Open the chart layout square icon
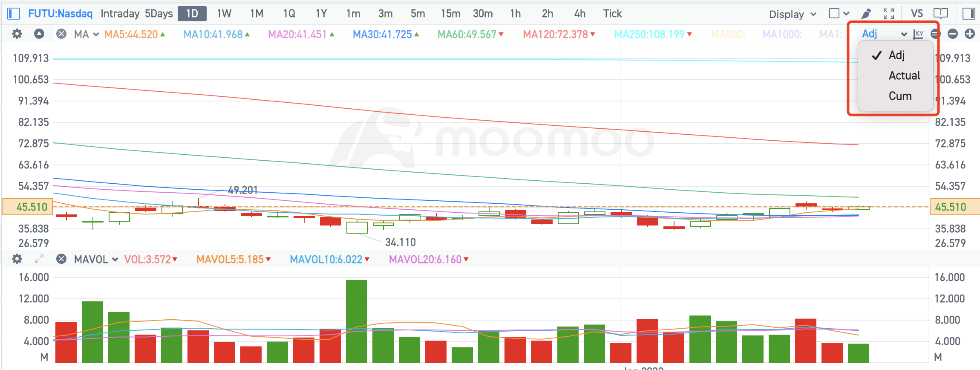 [834, 14]
